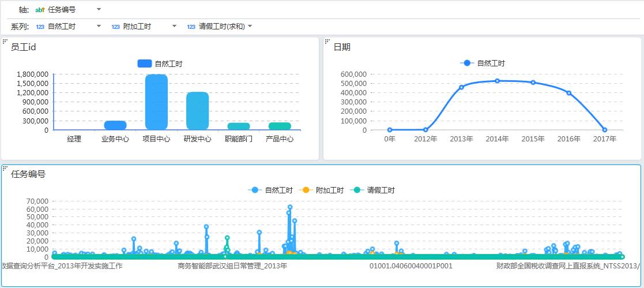The image size is (644, 288).
Task: Click the drag handle of 任务编号 chart
Action: (x=5, y=168)
